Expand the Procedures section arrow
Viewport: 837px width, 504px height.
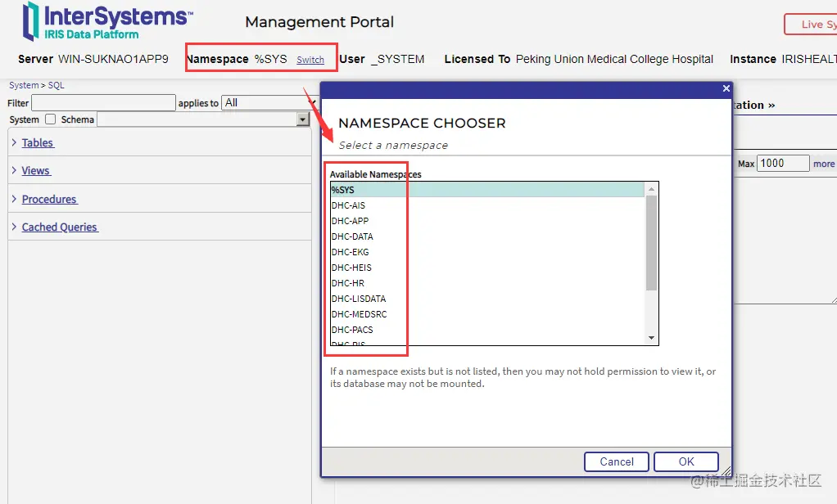click(14, 198)
